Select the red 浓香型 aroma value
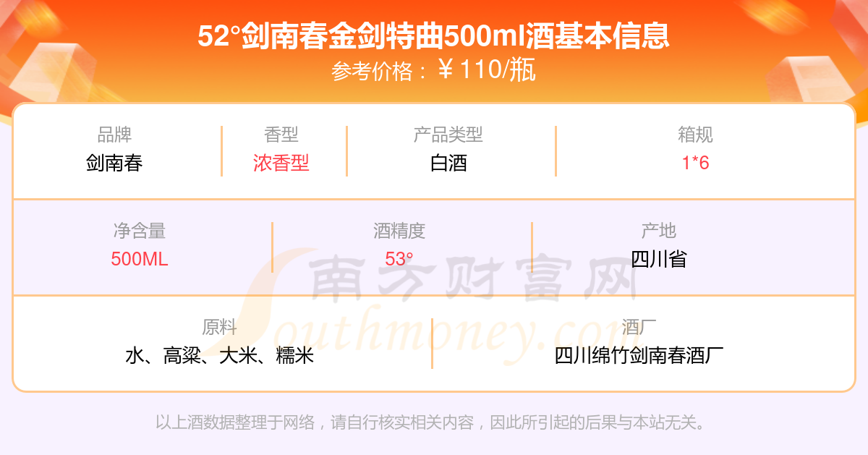 (281, 163)
